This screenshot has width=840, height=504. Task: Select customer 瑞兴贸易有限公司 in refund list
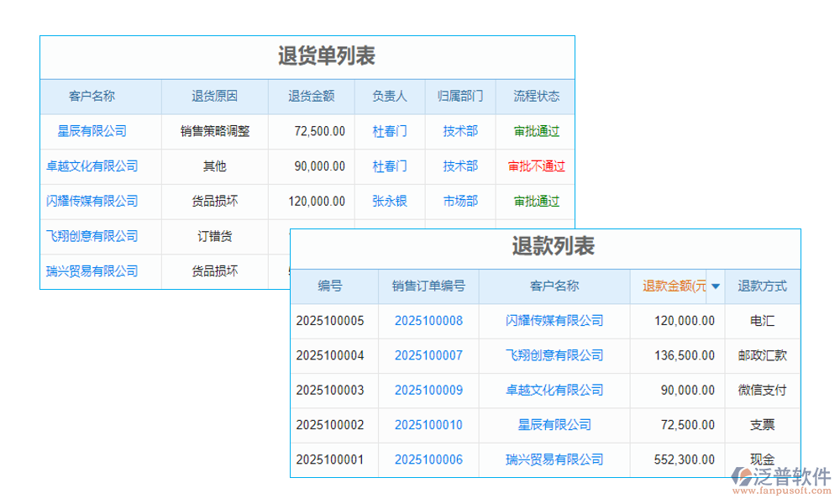pos(554,459)
